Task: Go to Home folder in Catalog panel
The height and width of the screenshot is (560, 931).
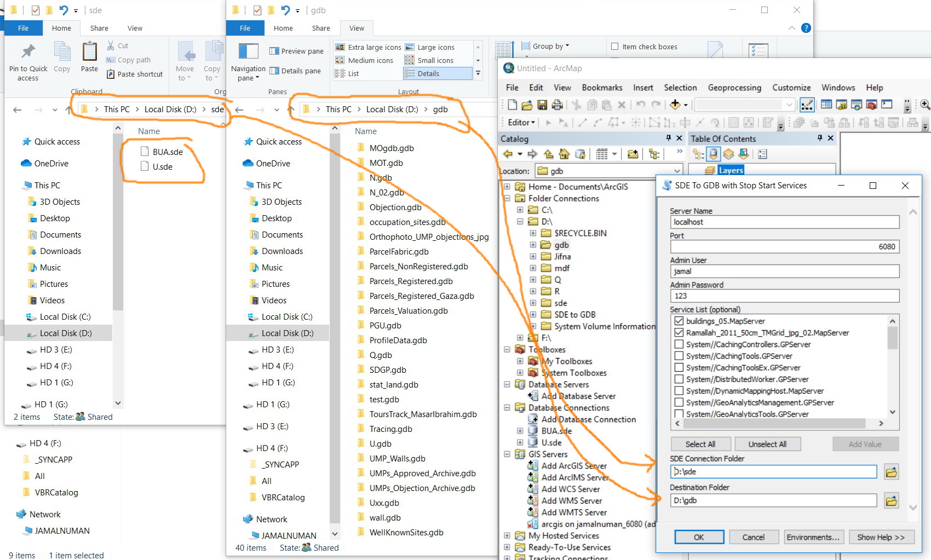Action: pyautogui.click(x=564, y=154)
